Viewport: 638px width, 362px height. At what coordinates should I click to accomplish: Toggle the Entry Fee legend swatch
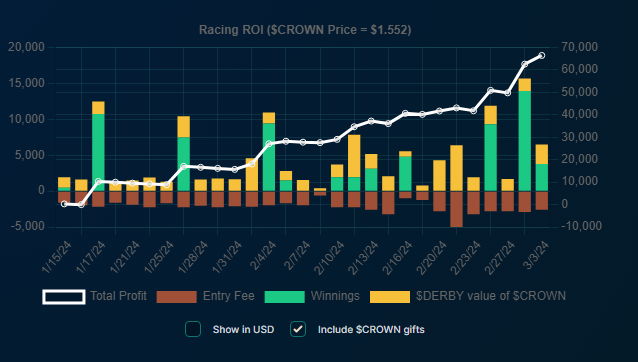(x=177, y=297)
